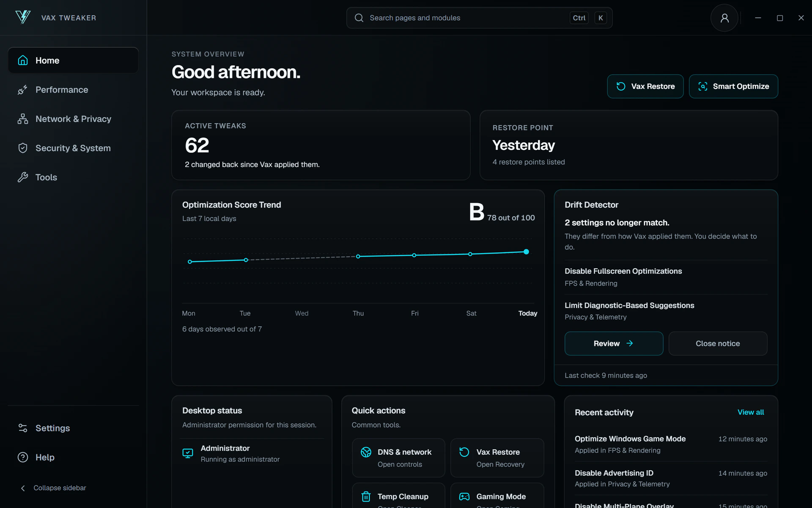Open Disable Advertising ID activity entry
The image size is (812, 508).
pos(671,478)
